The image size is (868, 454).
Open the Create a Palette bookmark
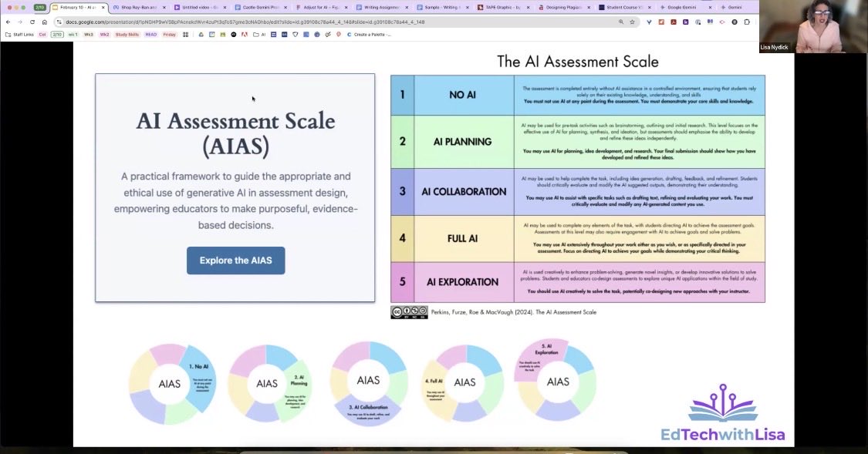pyautogui.click(x=369, y=34)
